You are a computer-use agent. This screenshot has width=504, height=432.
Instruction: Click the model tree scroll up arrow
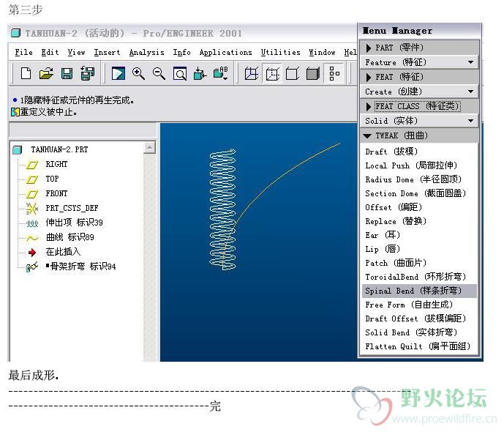pos(149,148)
